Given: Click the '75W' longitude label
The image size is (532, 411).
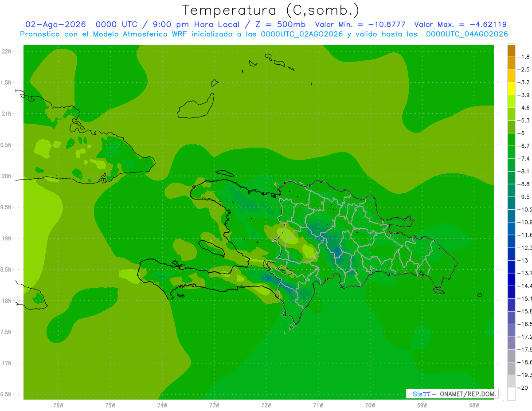Looking at the screenshot, I should click(x=110, y=406).
